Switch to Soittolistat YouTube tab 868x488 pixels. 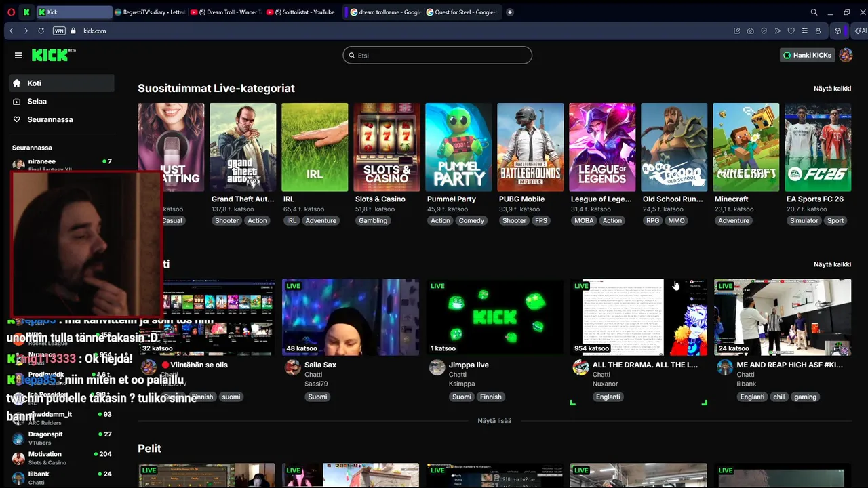(301, 12)
